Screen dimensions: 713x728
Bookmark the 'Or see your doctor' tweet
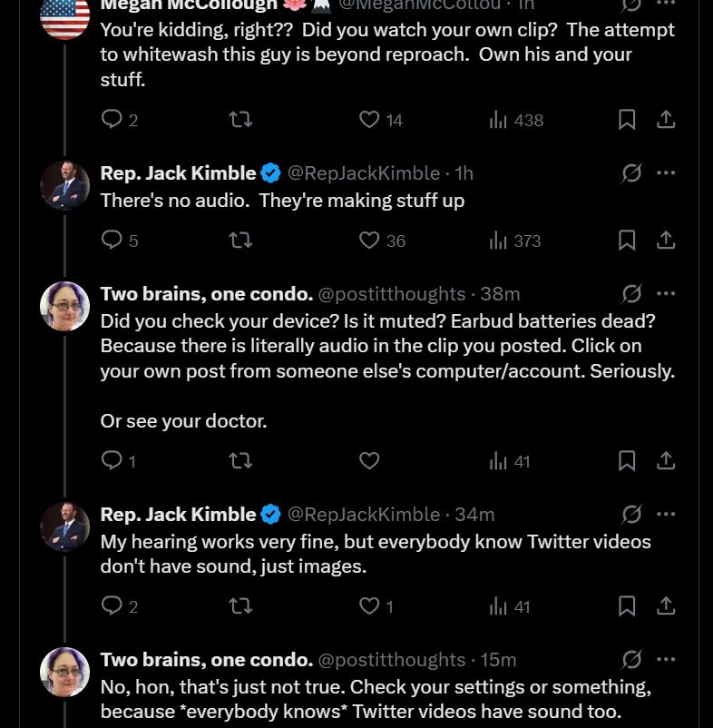pos(627,461)
